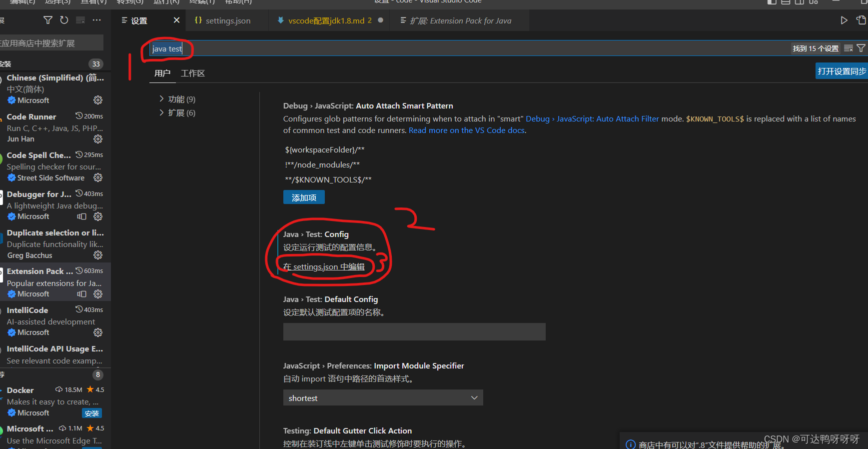Click the recommended count badge 8
868x449 pixels.
(x=98, y=374)
